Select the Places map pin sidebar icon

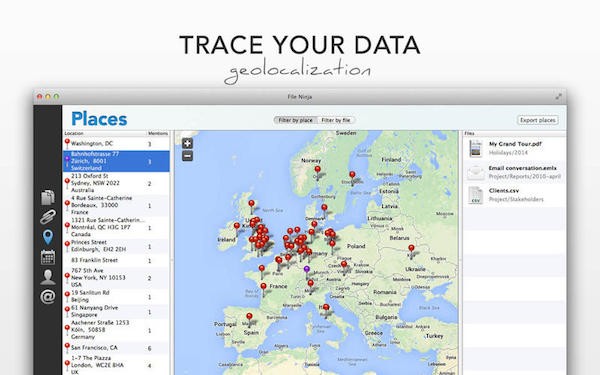pos(48,237)
